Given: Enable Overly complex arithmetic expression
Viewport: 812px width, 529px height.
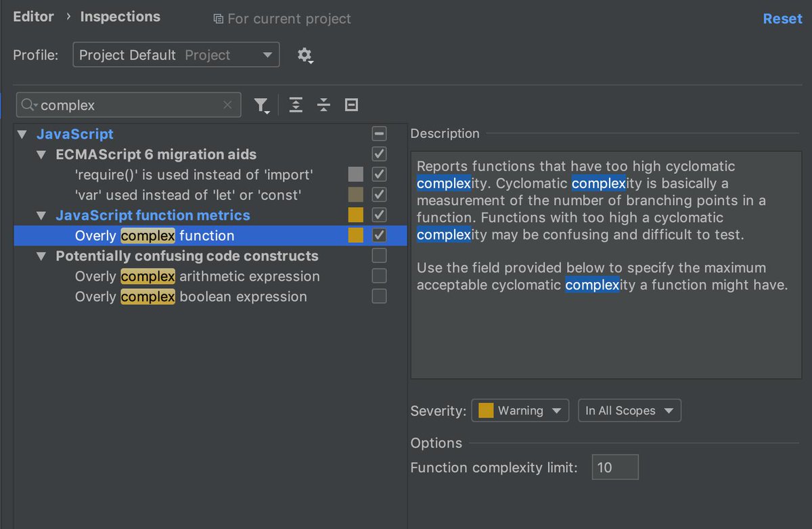Looking at the screenshot, I should click(380, 276).
